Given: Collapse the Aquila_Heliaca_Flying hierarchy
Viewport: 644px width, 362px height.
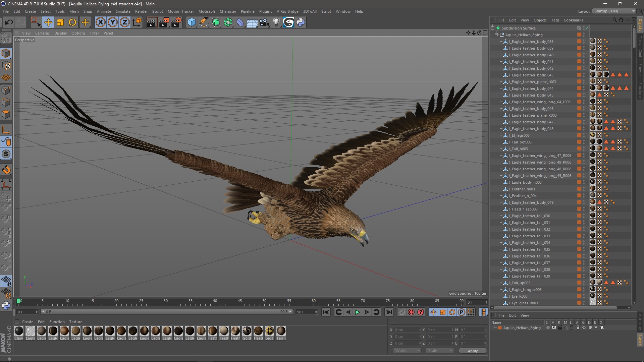Looking at the screenshot, I should (496, 35).
